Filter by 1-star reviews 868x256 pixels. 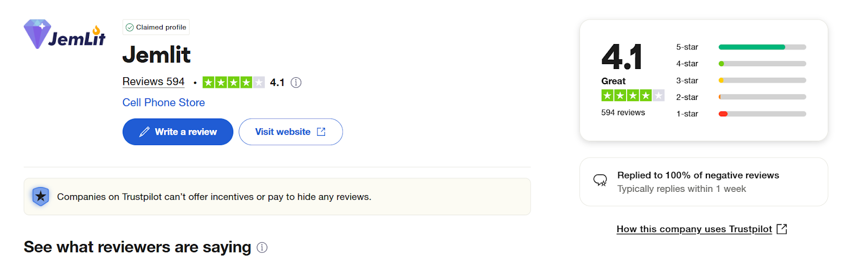click(741, 114)
